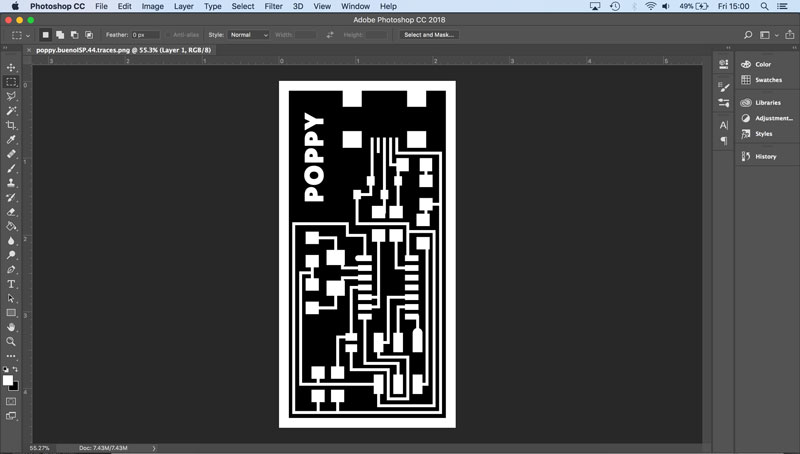
Task: Close the poppy.buenoISP.44.traces.png tab
Action: tap(29, 50)
